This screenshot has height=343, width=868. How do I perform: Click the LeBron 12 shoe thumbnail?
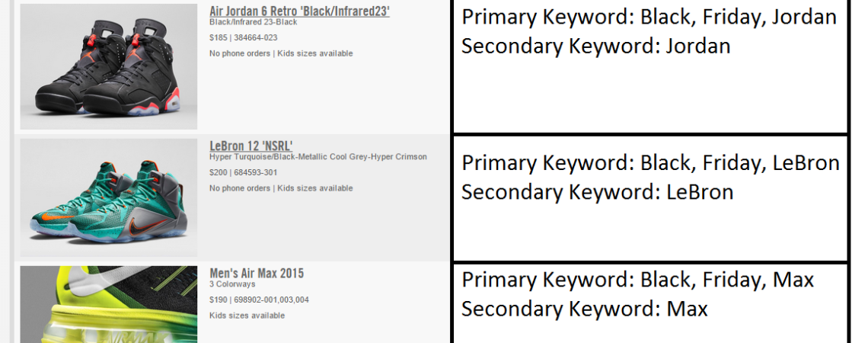pyautogui.click(x=109, y=197)
